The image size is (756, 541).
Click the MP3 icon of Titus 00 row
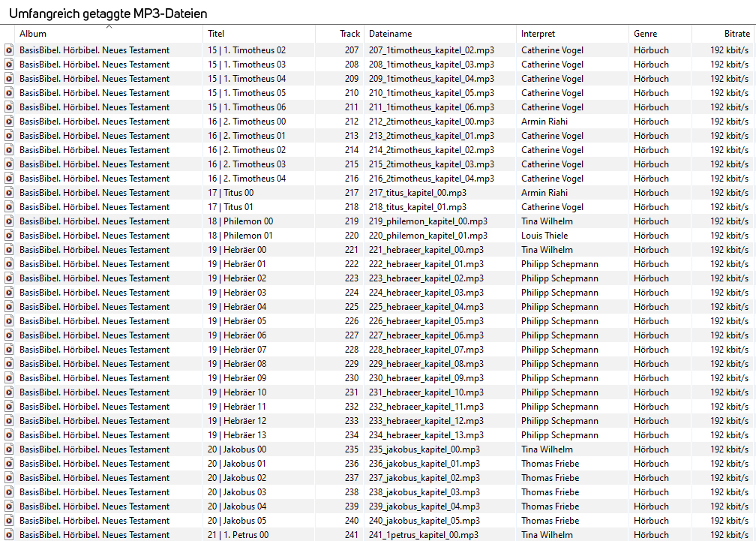point(9,193)
